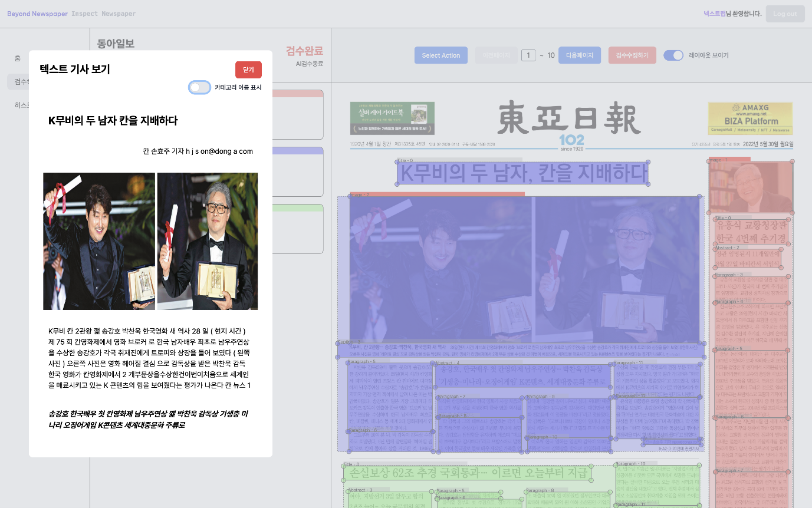Viewport: 812px width, 508px height.
Task: Click the 텍스트 기사 보기 dialog heading
Action: click(75, 70)
